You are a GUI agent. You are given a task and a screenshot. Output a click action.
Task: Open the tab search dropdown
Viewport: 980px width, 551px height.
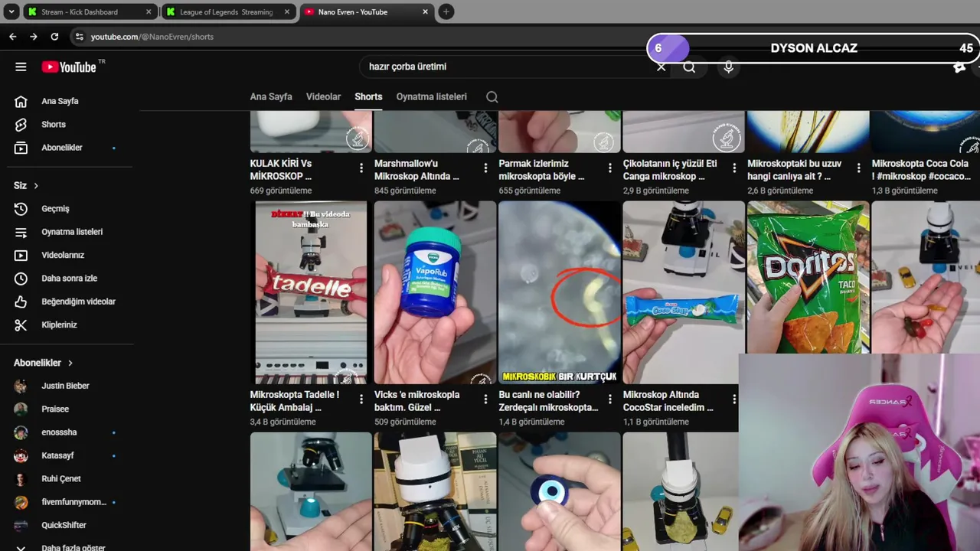point(11,11)
